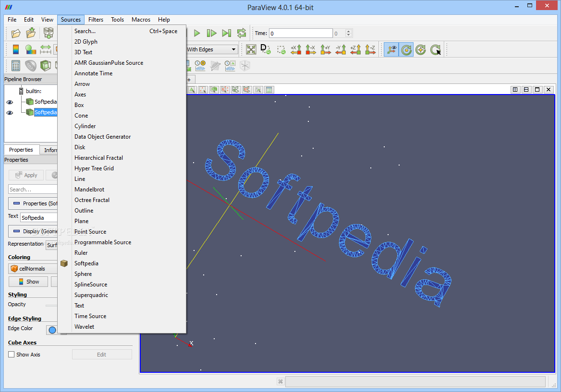Jump to the Last Frame
Image resolution: width=561 pixels, height=392 pixels.
[x=227, y=33]
